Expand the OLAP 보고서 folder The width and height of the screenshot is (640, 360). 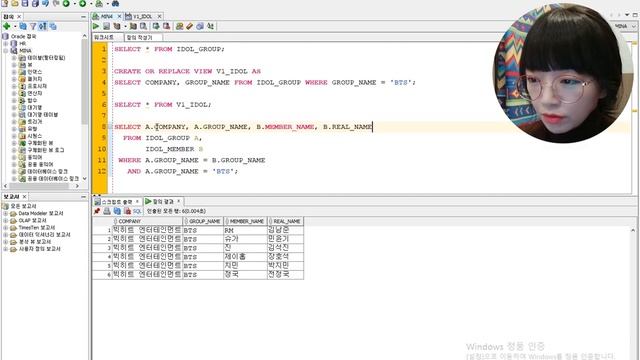[x=6, y=220]
